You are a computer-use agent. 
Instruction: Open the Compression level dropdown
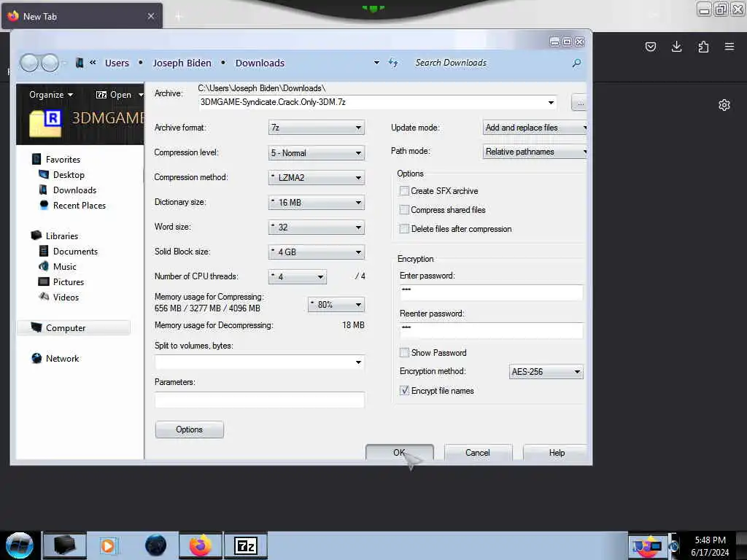coord(317,153)
